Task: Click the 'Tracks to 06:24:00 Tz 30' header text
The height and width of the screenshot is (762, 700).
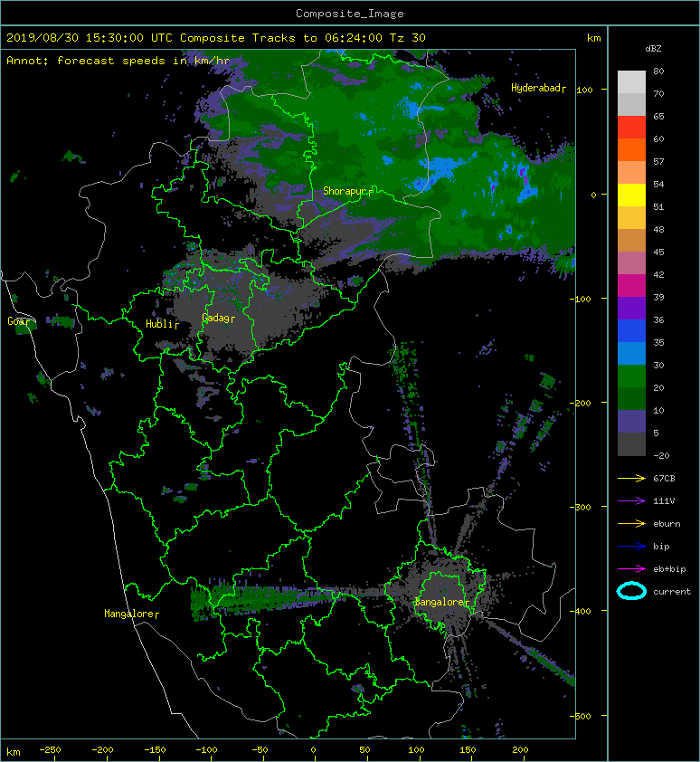Action: [338, 38]
